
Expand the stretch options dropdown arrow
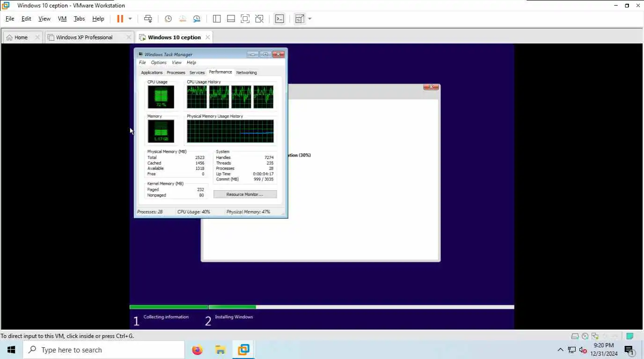[x=310, y=19]
